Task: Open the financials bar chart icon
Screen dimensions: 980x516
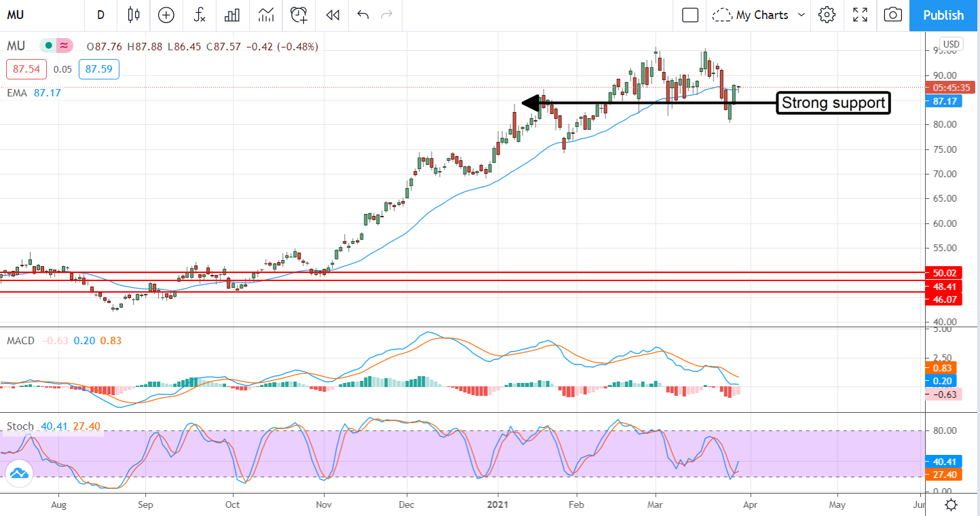Action: point(233,15)
